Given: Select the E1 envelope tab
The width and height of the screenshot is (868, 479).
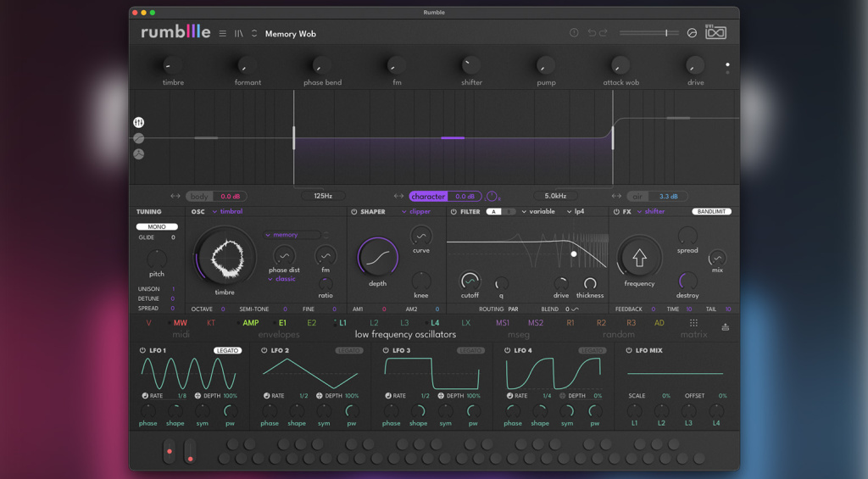Looking at the screenshot, I should pos(282,323).
